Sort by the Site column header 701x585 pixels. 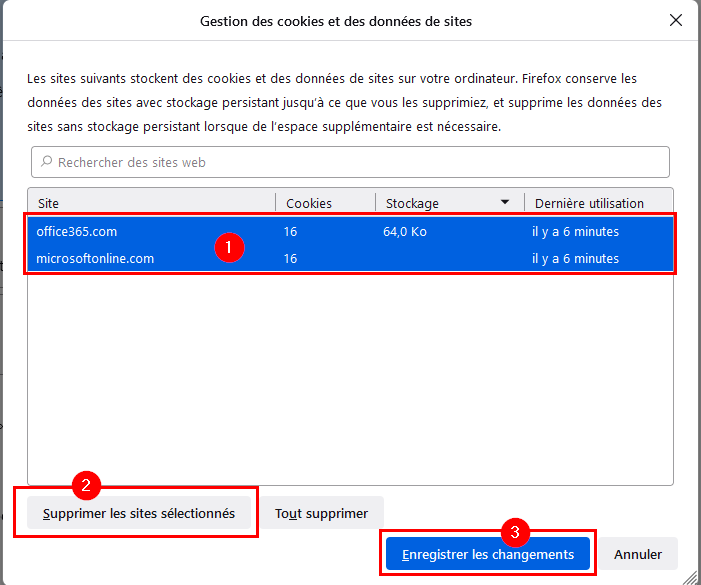(152, 203)
